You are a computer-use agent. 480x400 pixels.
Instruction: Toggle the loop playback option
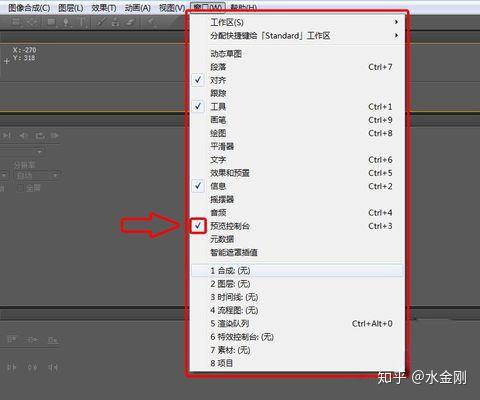tap(40, 136)
